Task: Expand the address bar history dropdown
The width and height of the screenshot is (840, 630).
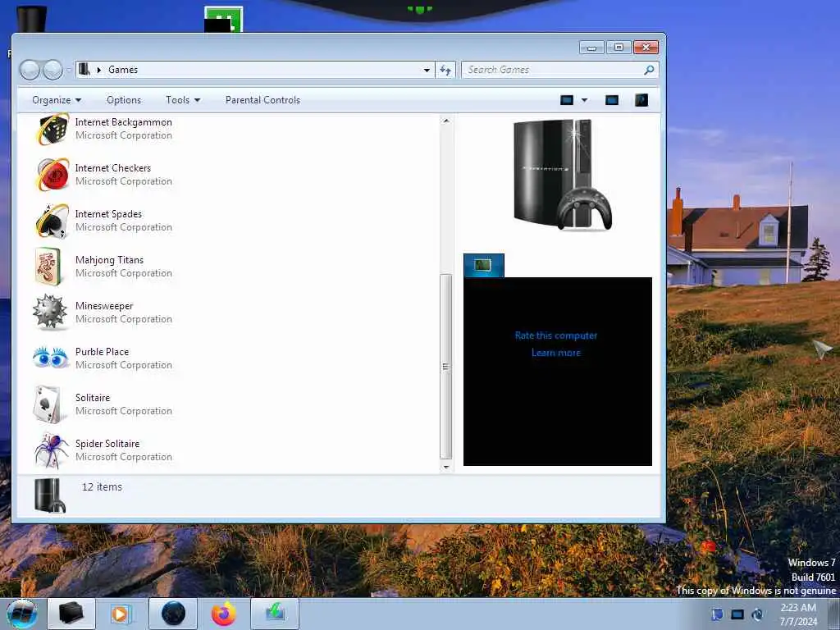Action: tap(427, 70)
